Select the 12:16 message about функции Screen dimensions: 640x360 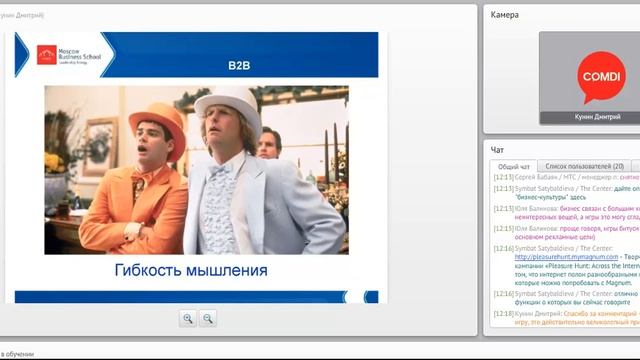click(x=567, y=298)
